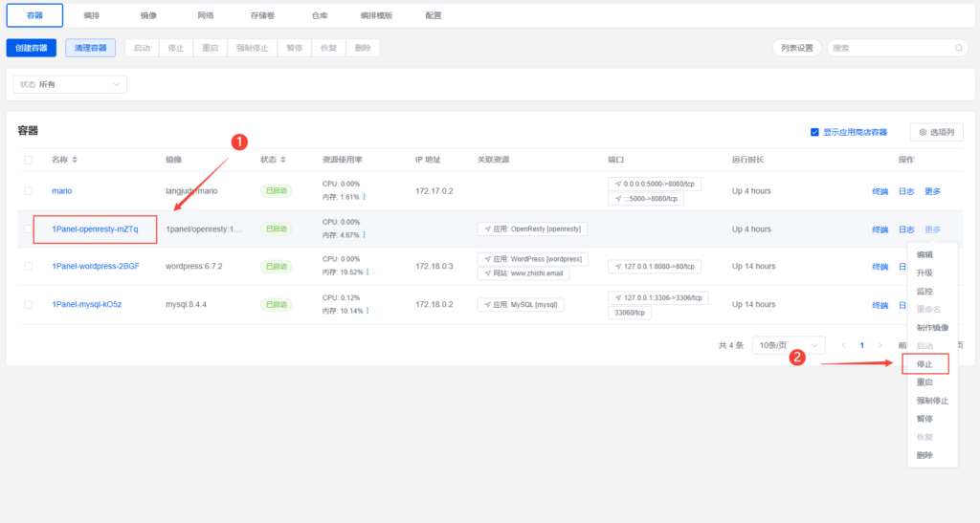980x523 pixels.
Task: Switch to the 仓库 tab
Action: pos(320,15)
